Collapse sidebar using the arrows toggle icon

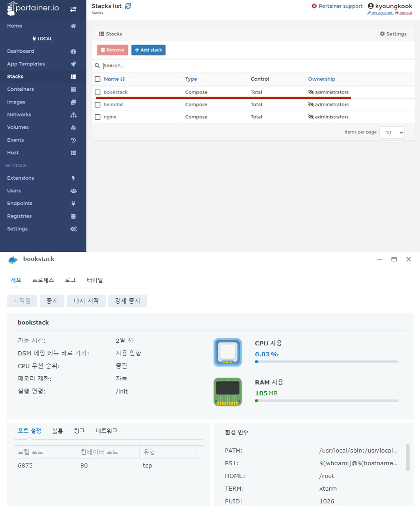73,9
